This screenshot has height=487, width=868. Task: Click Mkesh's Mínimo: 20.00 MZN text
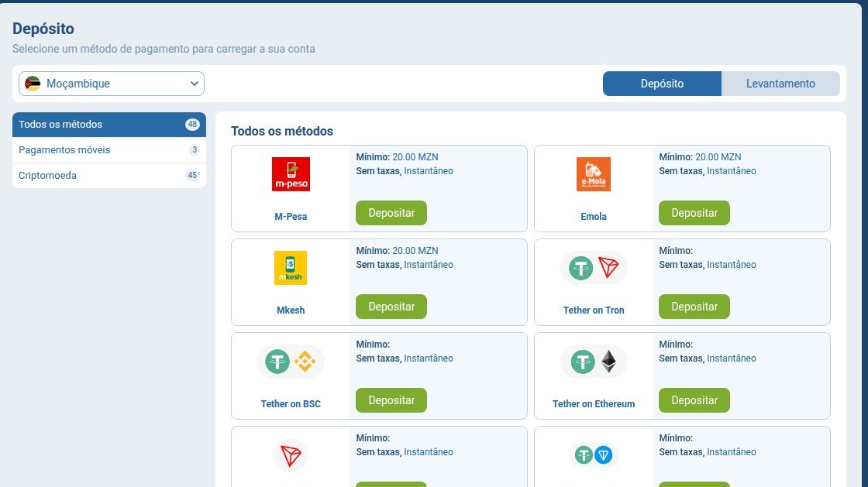click(397, 250)
